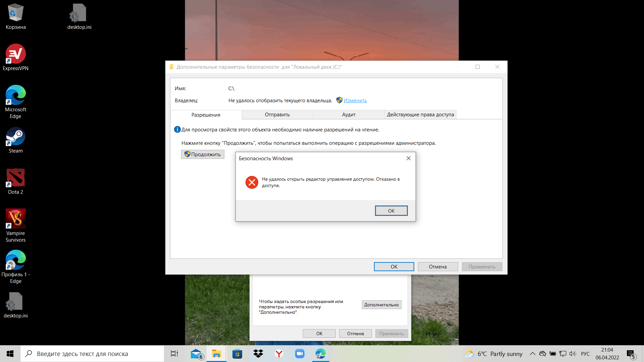The width and height of the screenshot is (644, 362).
Task: Click Дополнительно button in permissions dialog
Action: pos(381,305)
